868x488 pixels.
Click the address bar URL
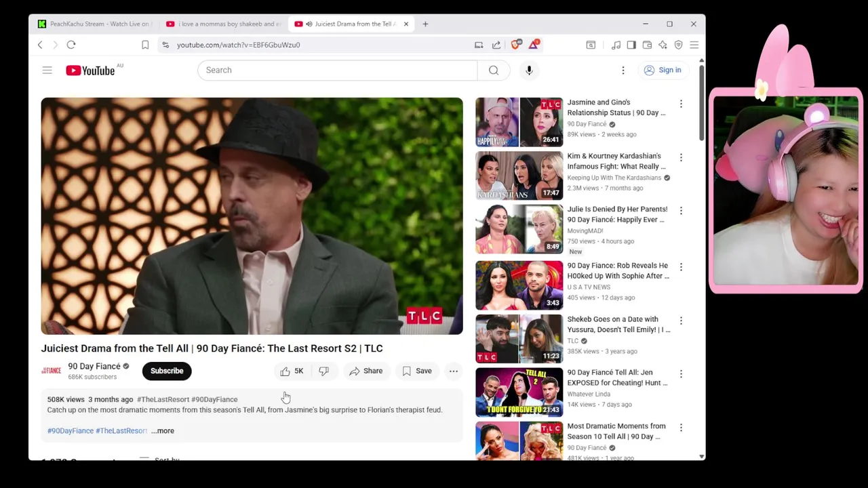239,45
